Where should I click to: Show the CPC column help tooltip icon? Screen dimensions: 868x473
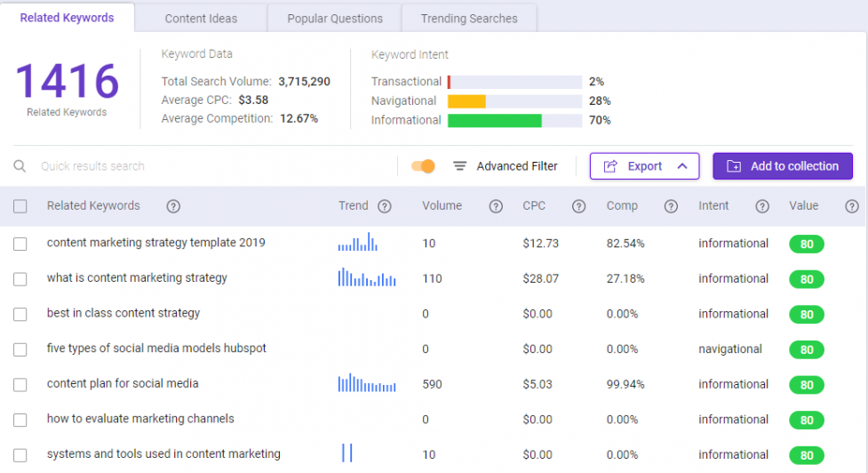[x=579, y=206]
